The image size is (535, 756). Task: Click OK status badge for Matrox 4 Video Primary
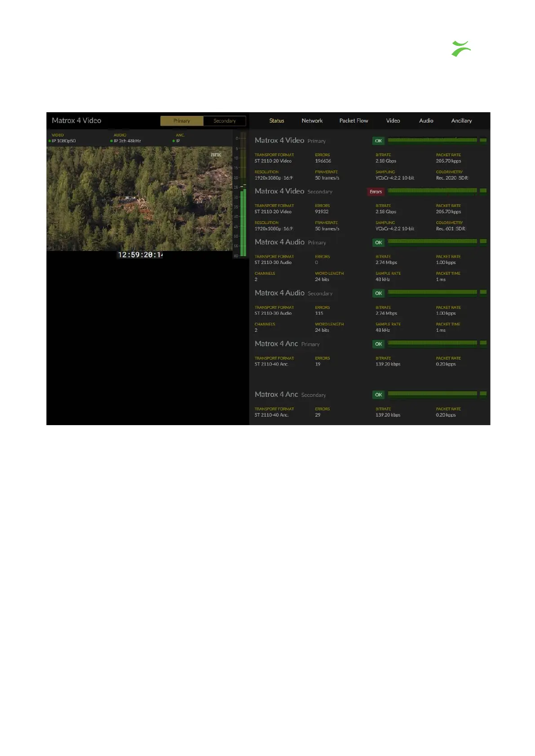coord(378,141)
